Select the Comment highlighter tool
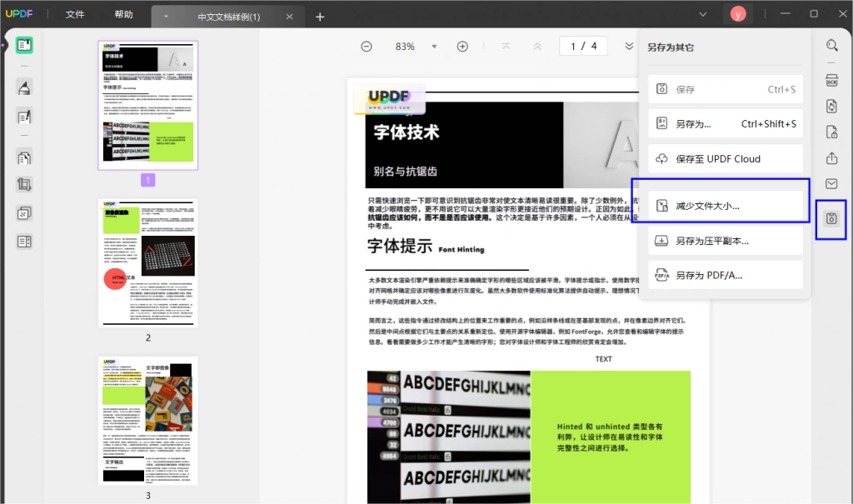The image size is (853, 504). [x=24, y=87]
